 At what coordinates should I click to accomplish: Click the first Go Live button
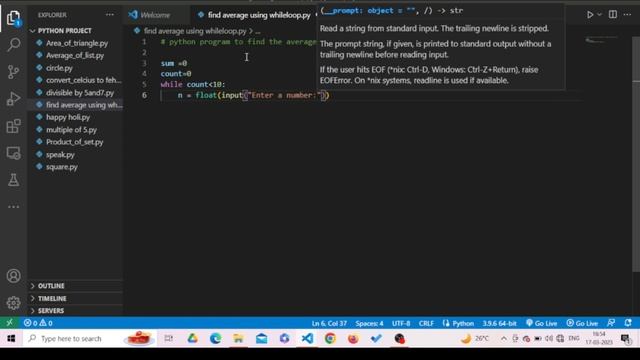tap(542, 323)
